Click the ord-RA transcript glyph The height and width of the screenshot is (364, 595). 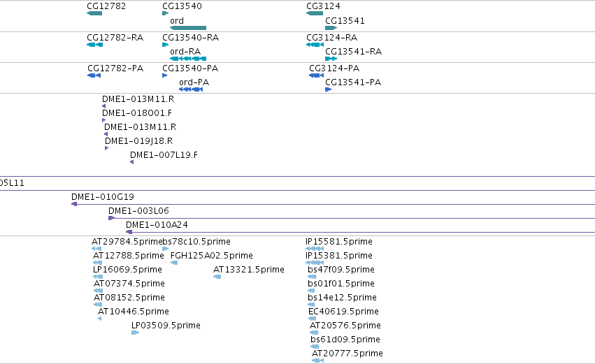tap(188, 59)
